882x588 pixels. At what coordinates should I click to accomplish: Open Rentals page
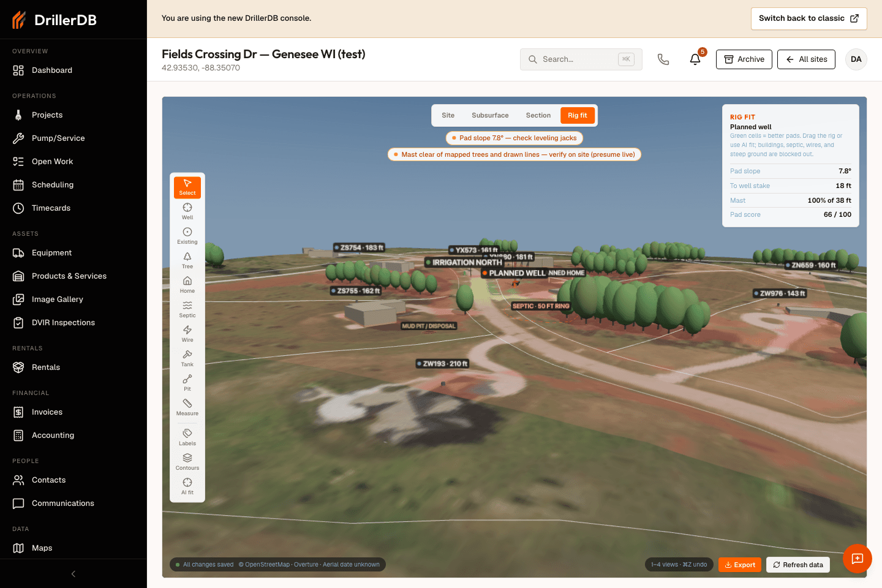click(x=73, y=367)
